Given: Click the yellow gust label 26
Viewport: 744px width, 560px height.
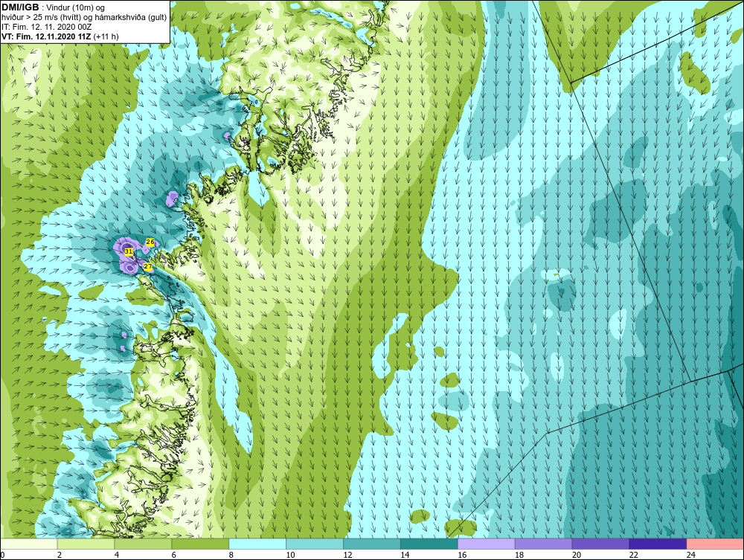Looking at the screenshot, I should click(150, 242).
